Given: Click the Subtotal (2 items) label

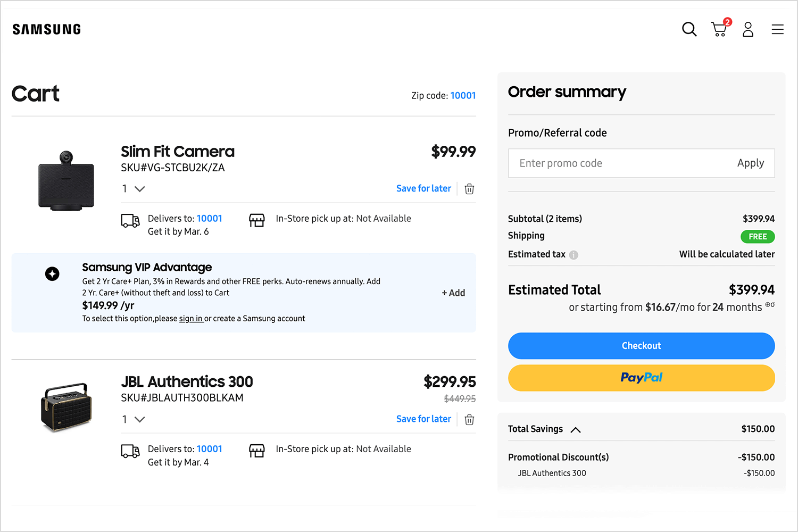Looking at the screenshot, I should coord(545,219).
